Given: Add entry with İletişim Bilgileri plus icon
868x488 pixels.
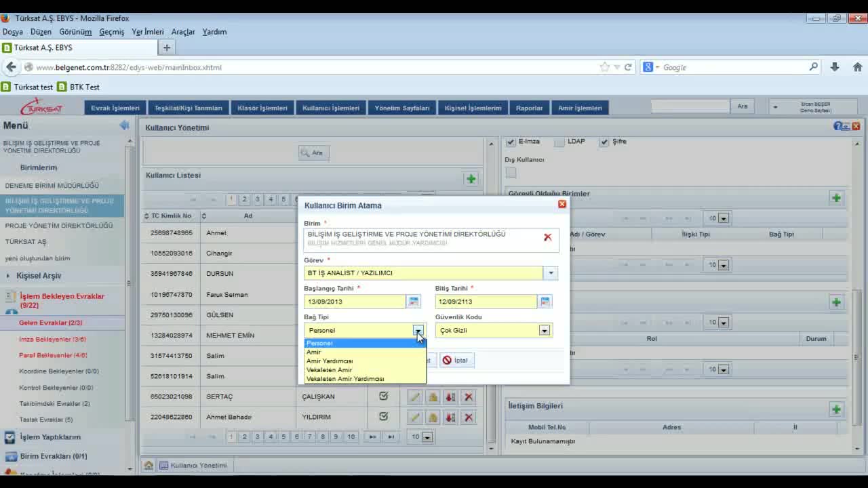Looking at the screenshot, I should click(x=835, y=409).
